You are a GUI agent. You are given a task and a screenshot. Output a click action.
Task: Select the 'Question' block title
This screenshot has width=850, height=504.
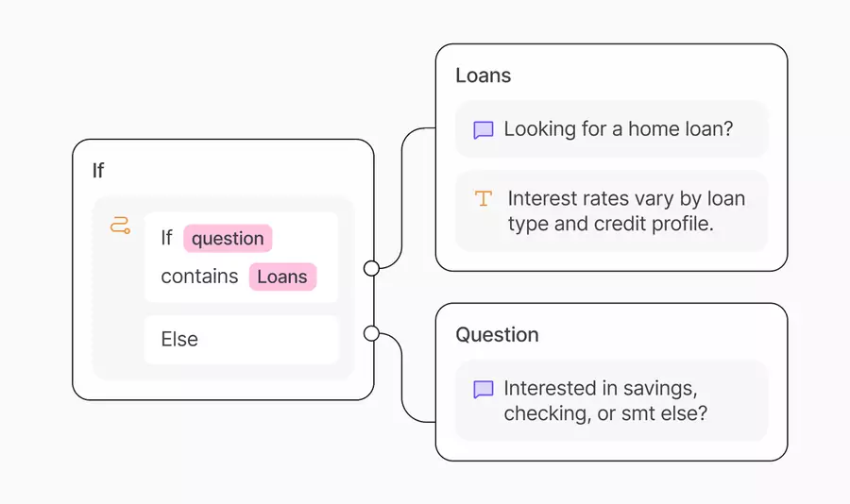(497, 335)
